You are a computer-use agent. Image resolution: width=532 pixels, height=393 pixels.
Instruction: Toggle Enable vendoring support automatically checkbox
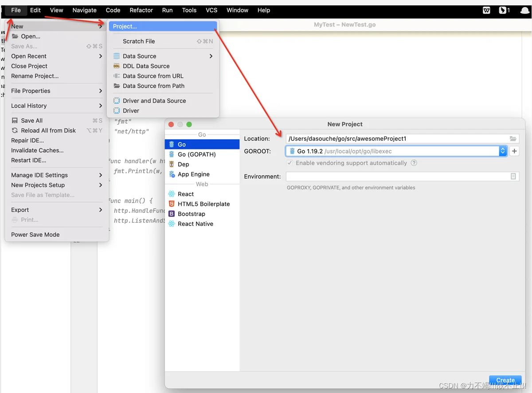click(290, 163)
